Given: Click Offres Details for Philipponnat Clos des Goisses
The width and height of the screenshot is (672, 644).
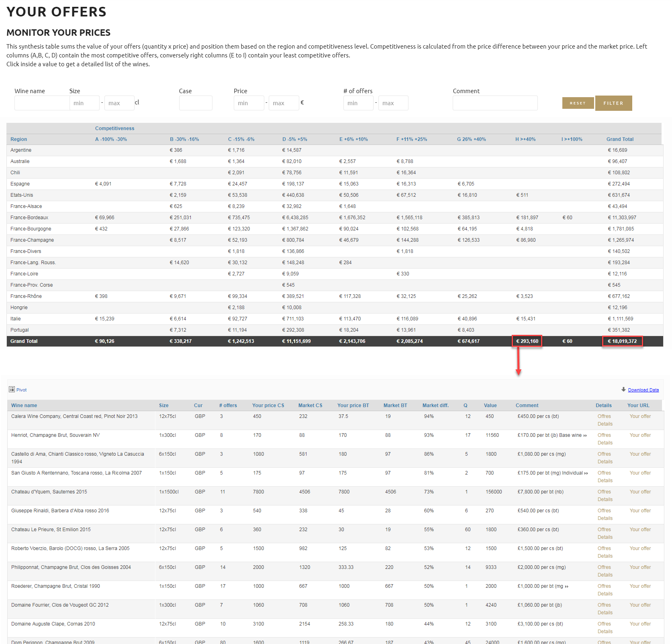Looking at the screenshot, I should click(605, 571).
